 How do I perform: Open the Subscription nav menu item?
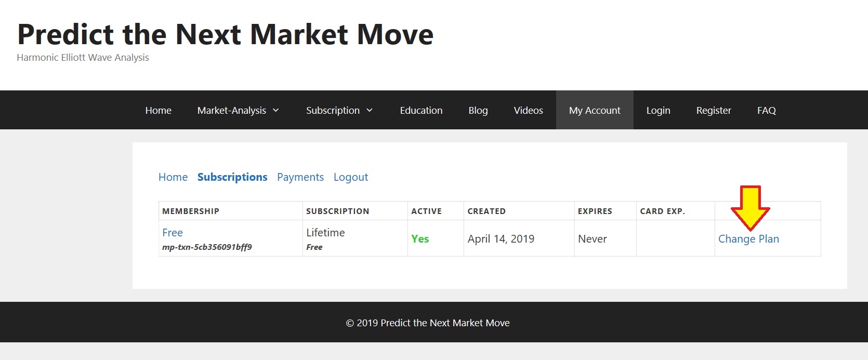click(333, 110)
